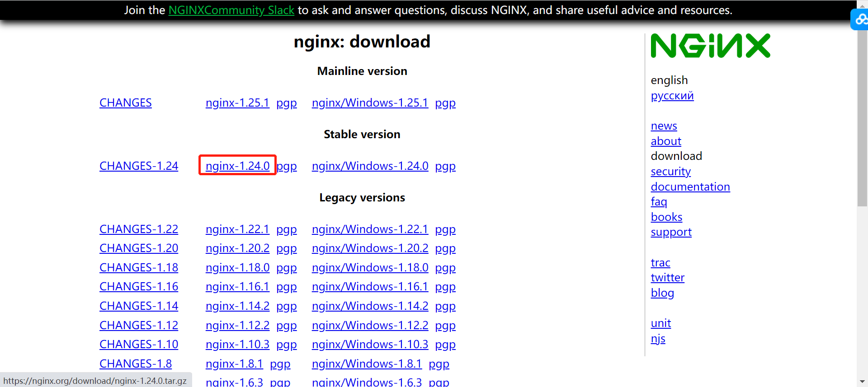Open the blue floating extension icon
This screenshot has width=868, height=387.
tap(860, 20)
